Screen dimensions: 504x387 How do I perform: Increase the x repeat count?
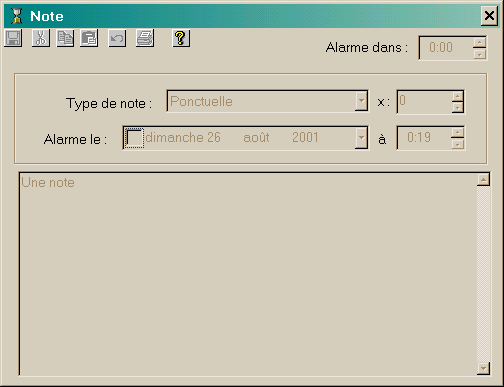(x=458, y=96)
